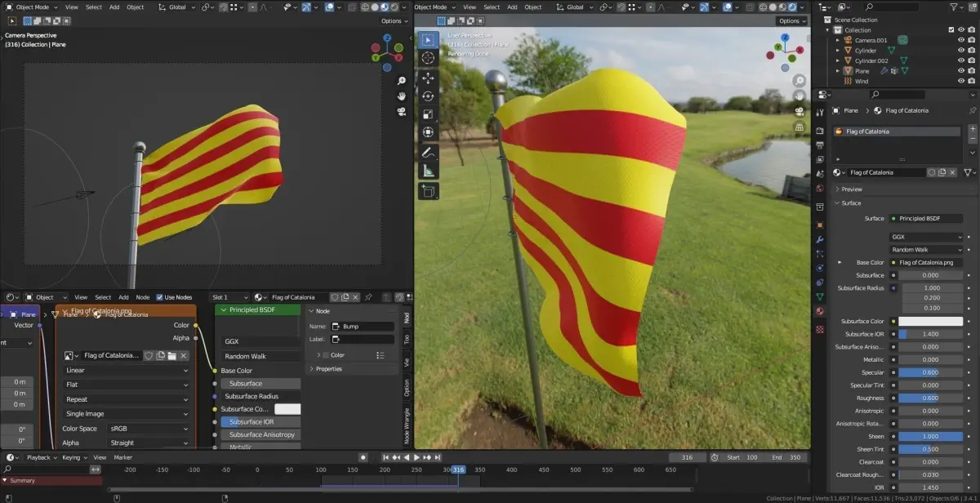The height and width of the screenshot is (503, 980).
Task: Click the zoom magnifier icon in right viewport
Action: click(x=800, y=81)
